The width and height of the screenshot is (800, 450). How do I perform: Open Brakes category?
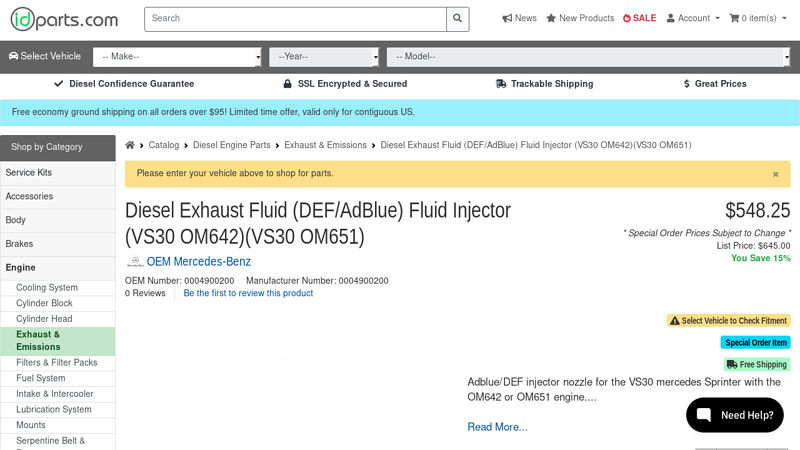coord(58,244)
